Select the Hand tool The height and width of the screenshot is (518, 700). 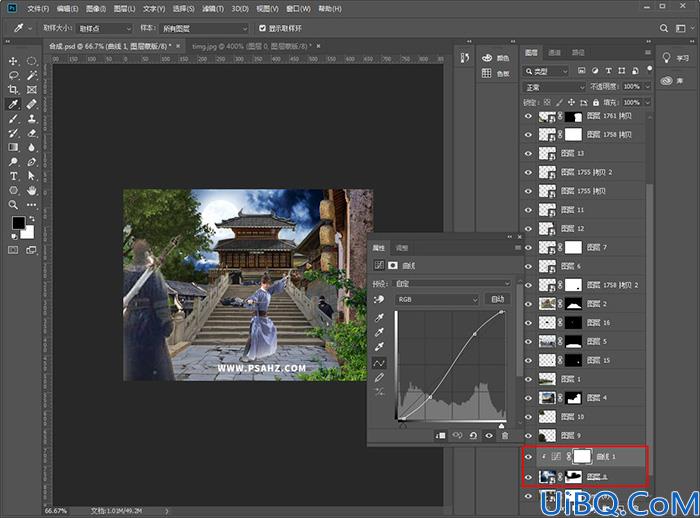[31, 191]
